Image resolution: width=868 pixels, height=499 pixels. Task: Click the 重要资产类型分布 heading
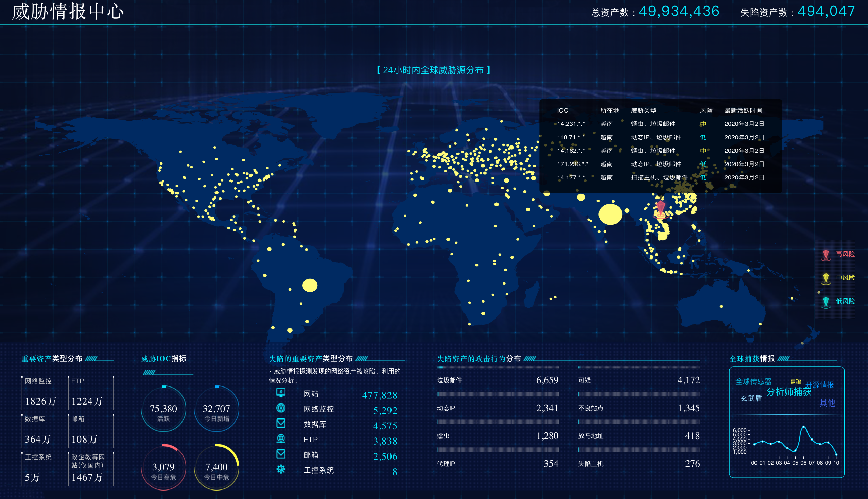pyautogui.click(x=52, y=359)
